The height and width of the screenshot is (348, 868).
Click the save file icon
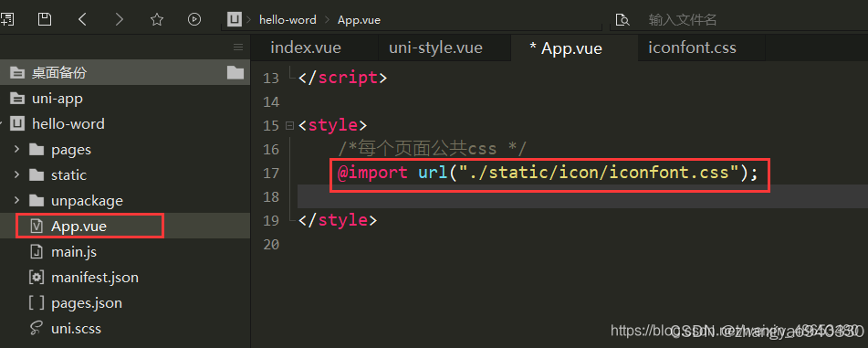[x=45, y=19]
